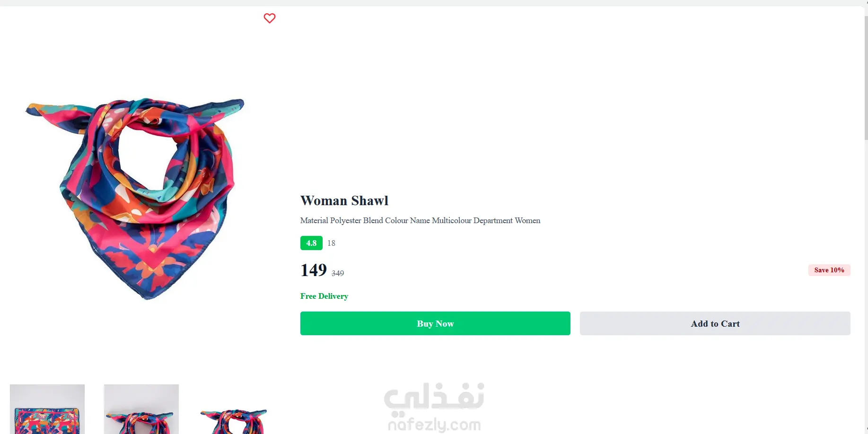Viewport: 868px width, 434px height.
Task: Click the Woman Shawl product title
Action: (x=344, y=200)
